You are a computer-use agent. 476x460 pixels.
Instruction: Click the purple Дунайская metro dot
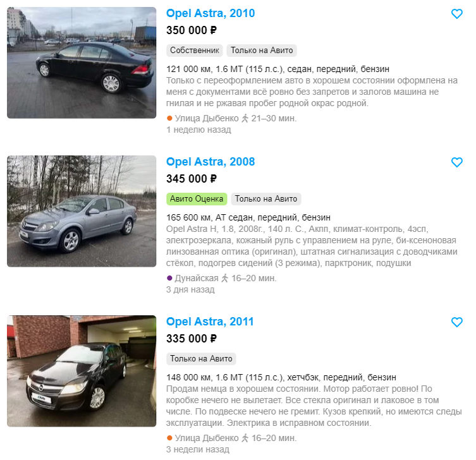[x=169, y=278]
